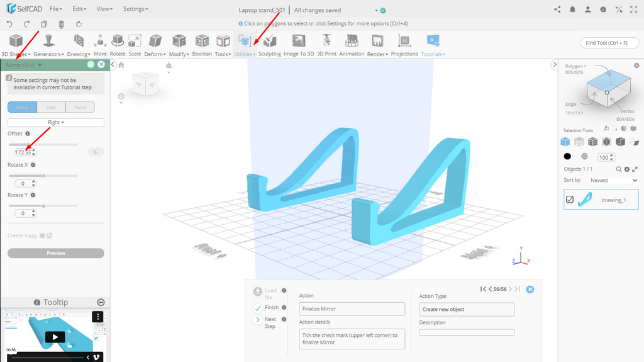
Task: Open the 3D Print tool
Action: click(326, 45)
